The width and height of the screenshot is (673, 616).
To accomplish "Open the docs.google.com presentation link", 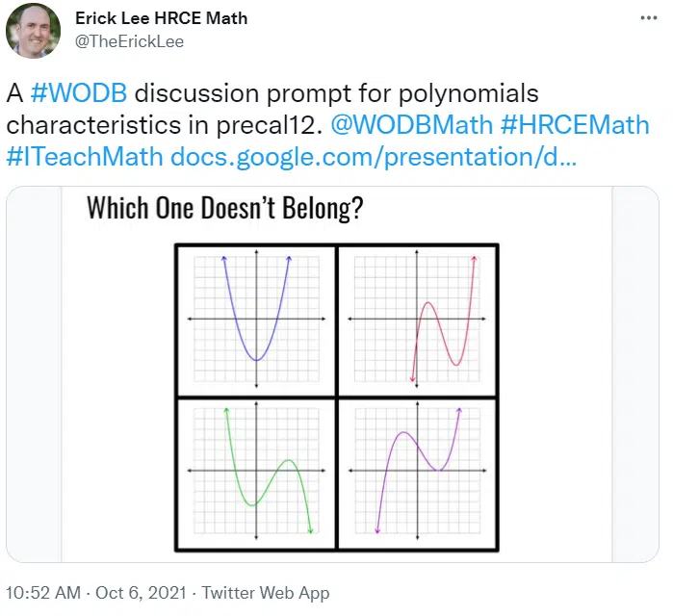I will [x=374, y=157].
